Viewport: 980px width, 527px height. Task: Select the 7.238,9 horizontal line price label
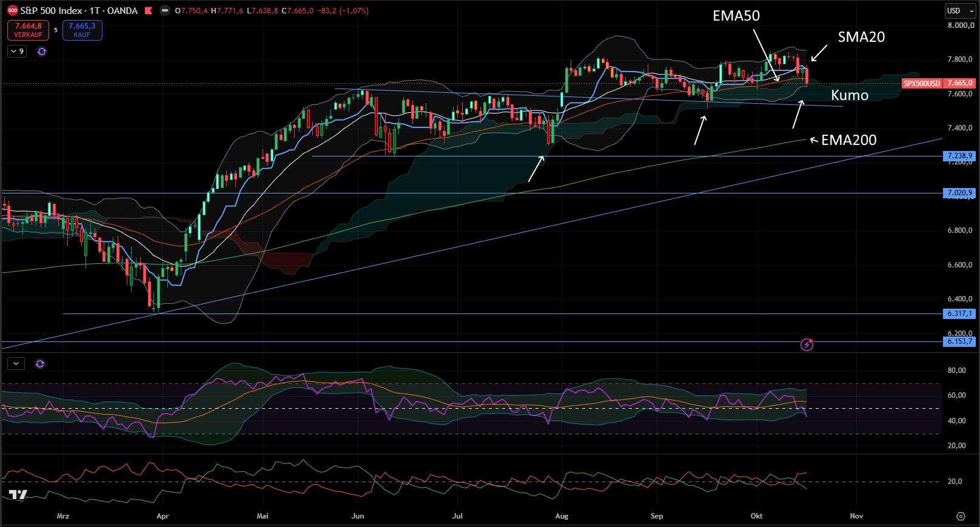click(x=960, y=156)
